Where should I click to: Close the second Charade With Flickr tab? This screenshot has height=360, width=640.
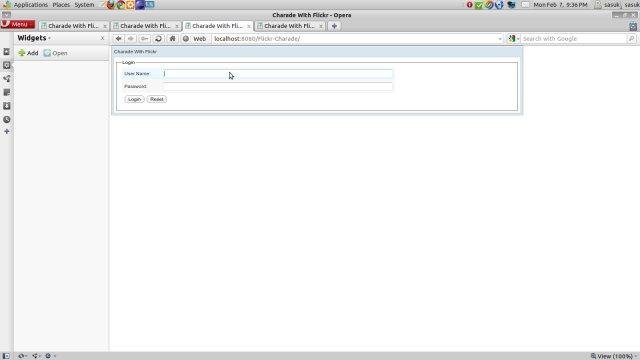[x=177, y=26]
